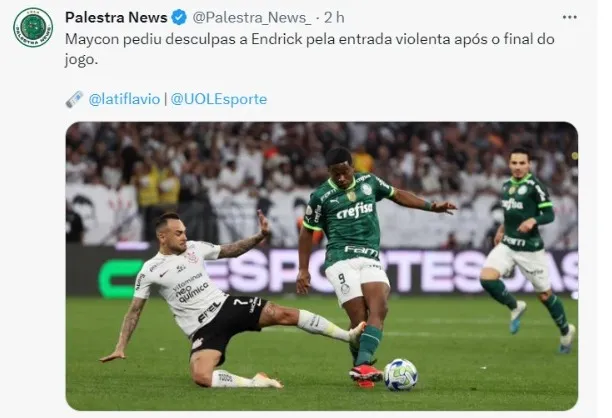Click the soccer ball in the photo
612x418 pixels.
(400, 375)
